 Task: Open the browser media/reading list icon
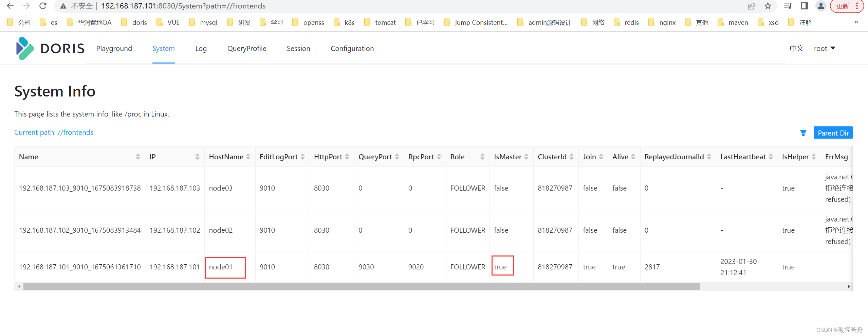(x=788, y=6)
